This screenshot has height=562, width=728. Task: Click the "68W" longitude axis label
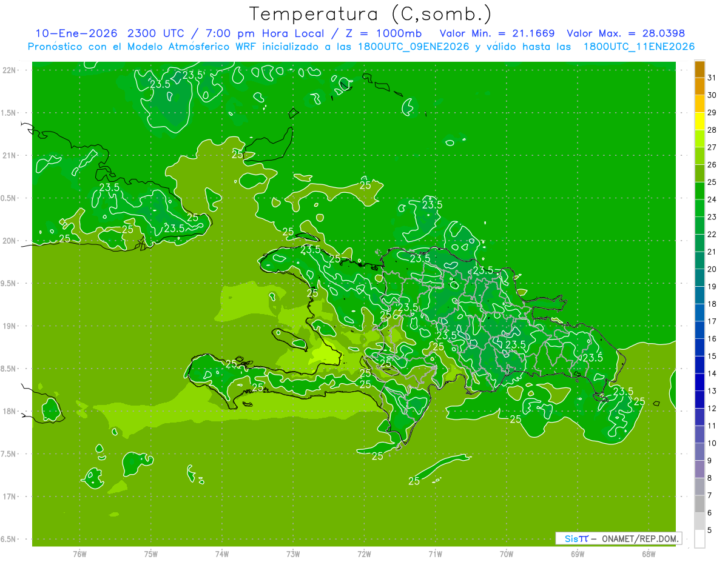649,554
